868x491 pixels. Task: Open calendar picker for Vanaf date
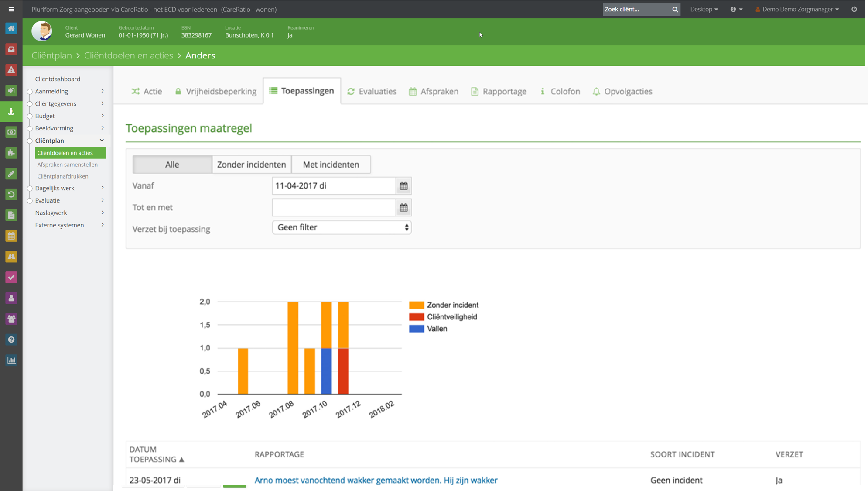coord(403,186)
